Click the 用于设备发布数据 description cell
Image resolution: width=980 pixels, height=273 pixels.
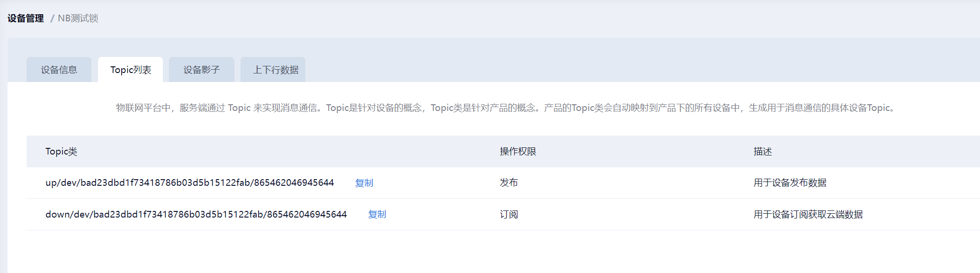click(790, 183)
